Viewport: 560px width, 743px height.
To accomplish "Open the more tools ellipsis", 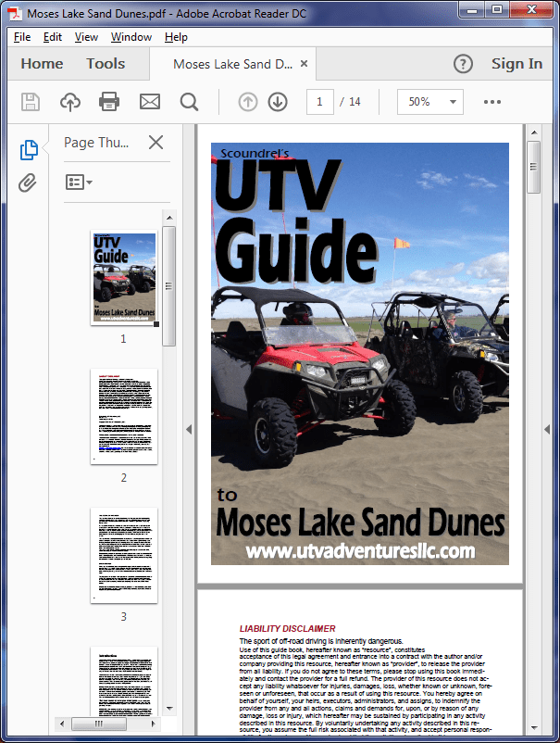I will 492,102.
